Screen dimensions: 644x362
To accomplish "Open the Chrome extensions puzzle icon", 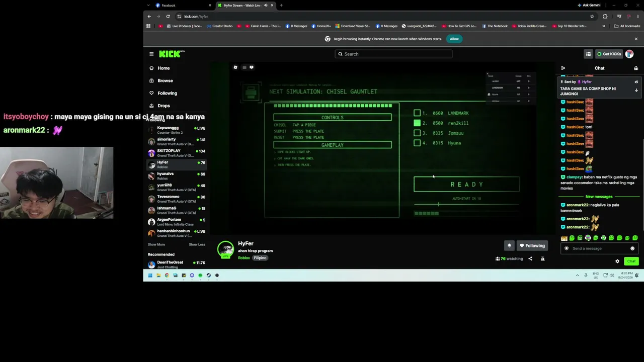I will [605, 16].
